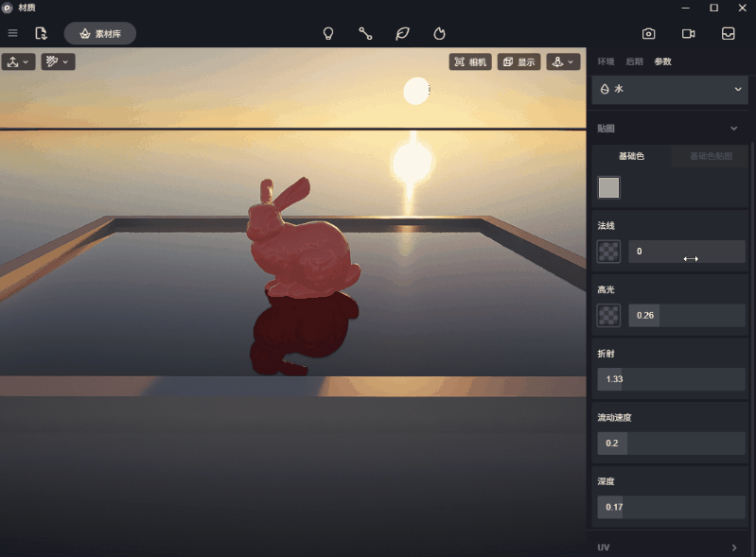Screen dimensions: 756x557
Task: Click the video recording icon
Action: [689, 33]
